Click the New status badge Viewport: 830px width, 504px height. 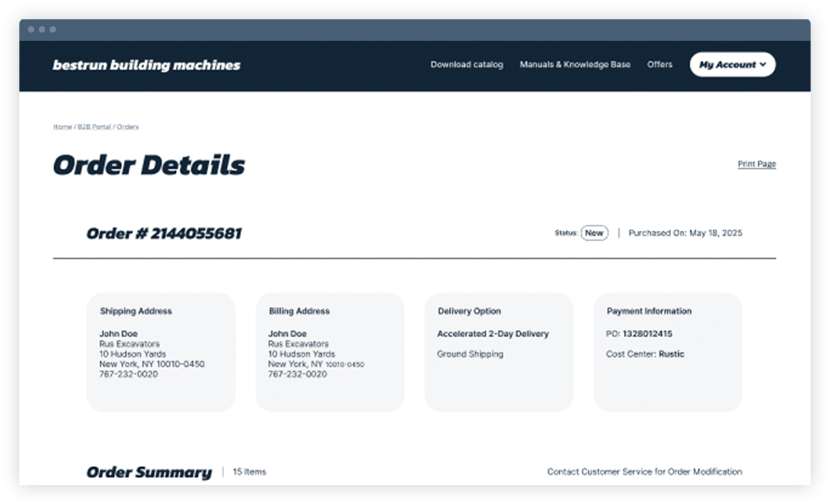pos(593,233)
